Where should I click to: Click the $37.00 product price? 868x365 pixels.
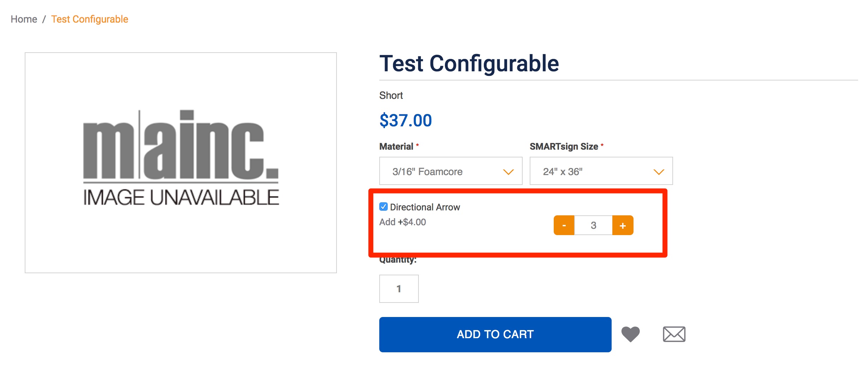[x=406, y=120]
